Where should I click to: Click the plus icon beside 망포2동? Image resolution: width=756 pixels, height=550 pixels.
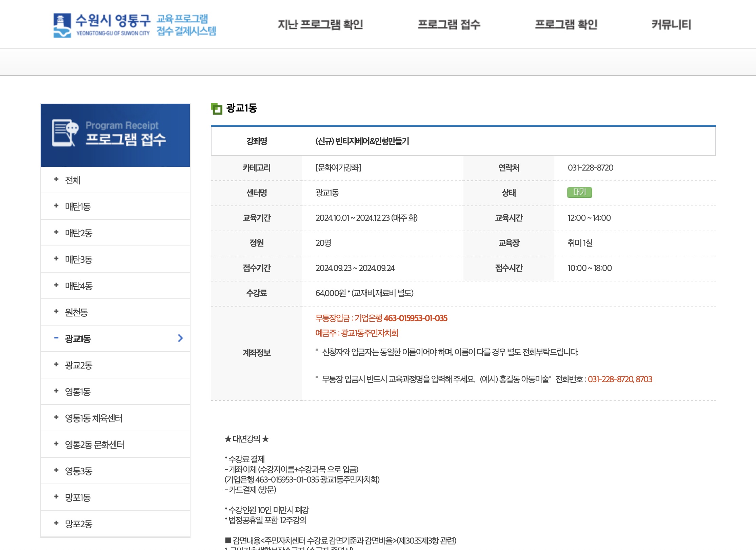[56, 523]
